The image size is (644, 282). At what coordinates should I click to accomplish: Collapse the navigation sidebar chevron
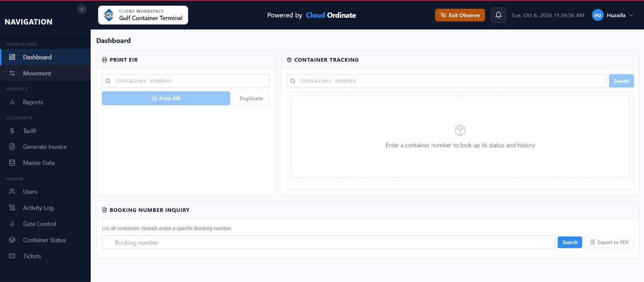[82, 9]
